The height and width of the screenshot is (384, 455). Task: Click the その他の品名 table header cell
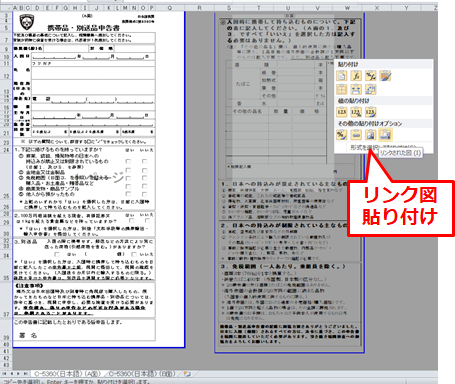pyautogui.click(x=247, y=111)
